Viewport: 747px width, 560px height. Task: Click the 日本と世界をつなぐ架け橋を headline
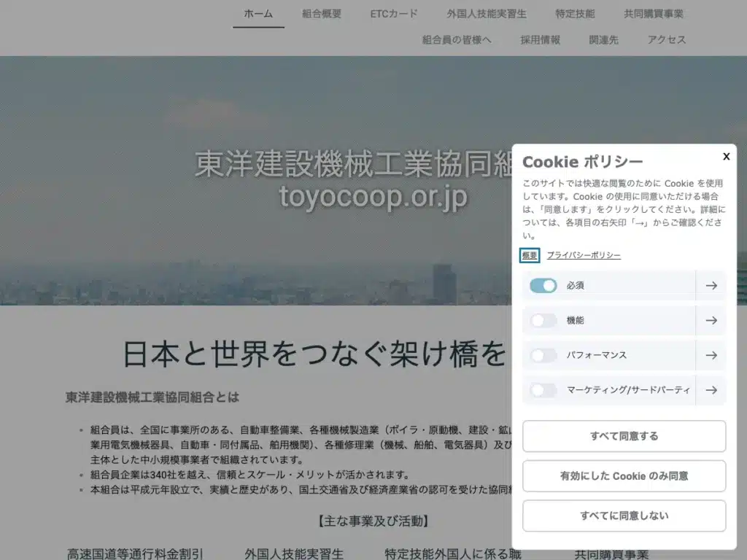point(315,354)
